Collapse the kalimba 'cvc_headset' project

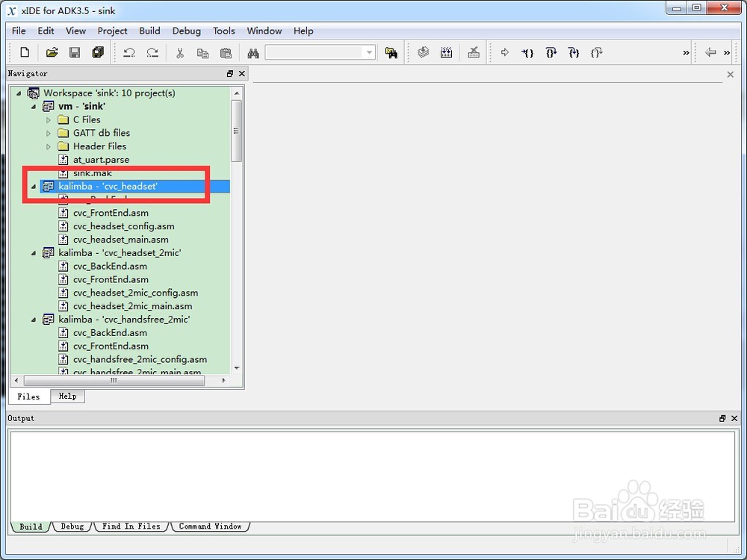pyautogui.click(x=34, y=186)
